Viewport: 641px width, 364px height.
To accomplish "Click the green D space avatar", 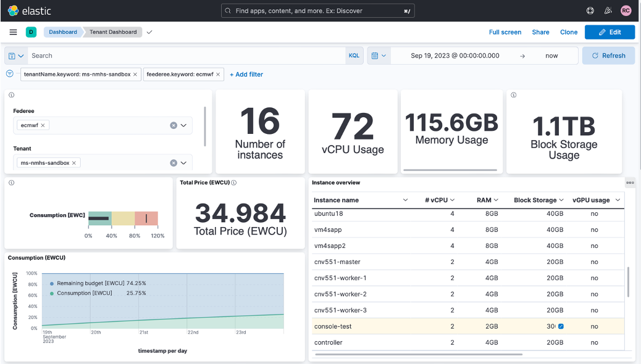I will pyautogui.click(x=31, y=32).
